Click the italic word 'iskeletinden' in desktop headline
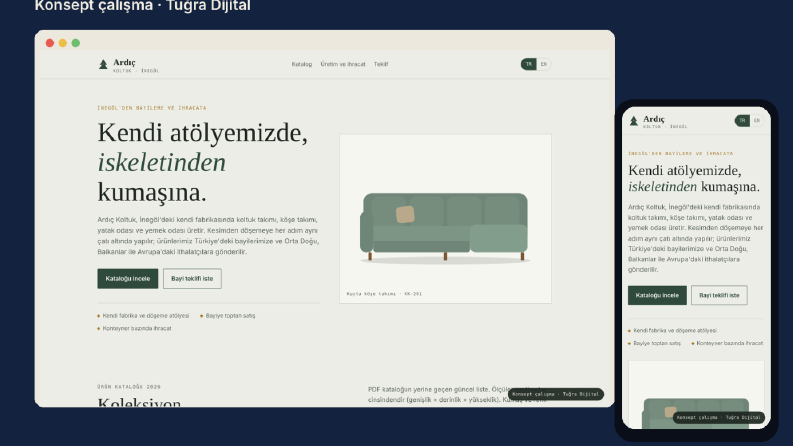 [162, 162]
